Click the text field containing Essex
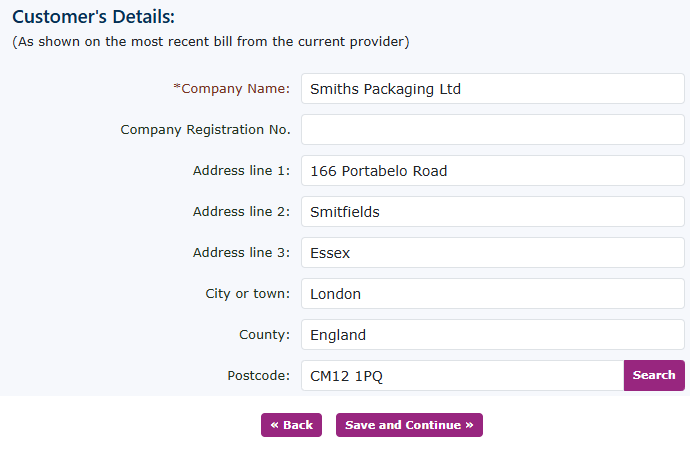690x452 pixels. [492, 252]
